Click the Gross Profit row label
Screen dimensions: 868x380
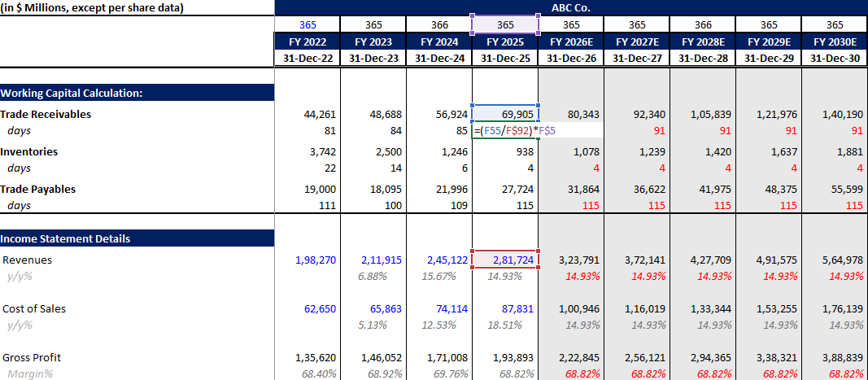click(32, 357)
